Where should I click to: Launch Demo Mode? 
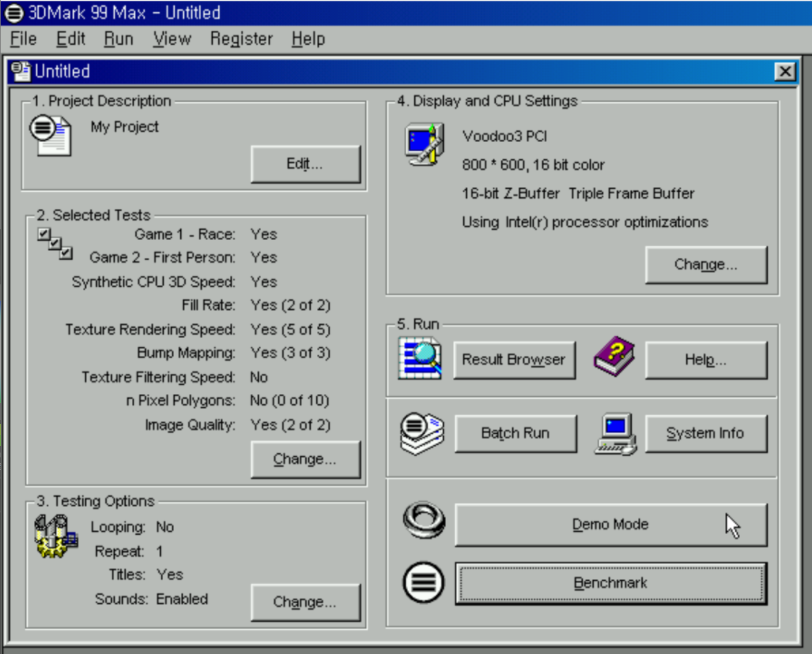pos(611,525)
